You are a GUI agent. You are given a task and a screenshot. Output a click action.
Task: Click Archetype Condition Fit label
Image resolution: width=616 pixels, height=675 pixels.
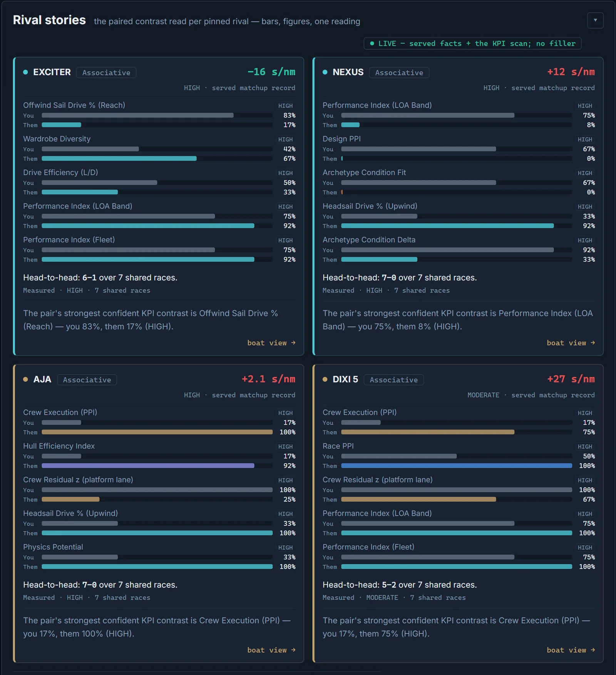(x=364, y=172)
